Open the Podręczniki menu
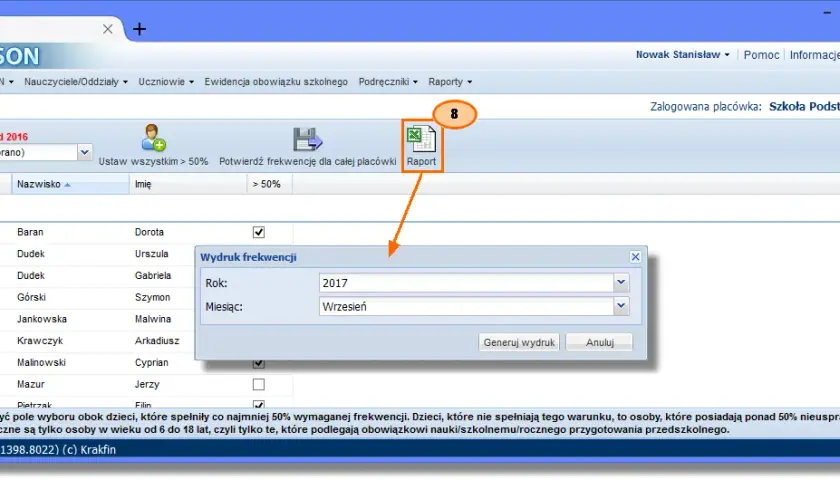The height and width of the screenshot is (480, 840). 388,82
